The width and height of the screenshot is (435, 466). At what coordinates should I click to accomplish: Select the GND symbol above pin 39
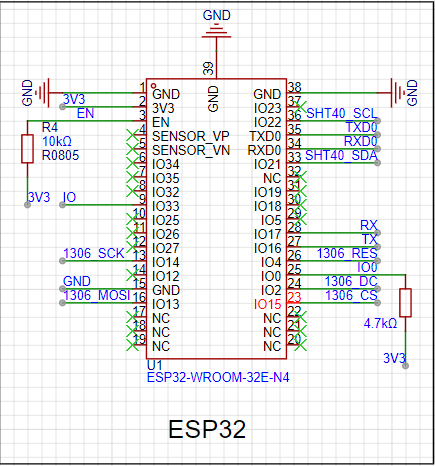[216, 30]
